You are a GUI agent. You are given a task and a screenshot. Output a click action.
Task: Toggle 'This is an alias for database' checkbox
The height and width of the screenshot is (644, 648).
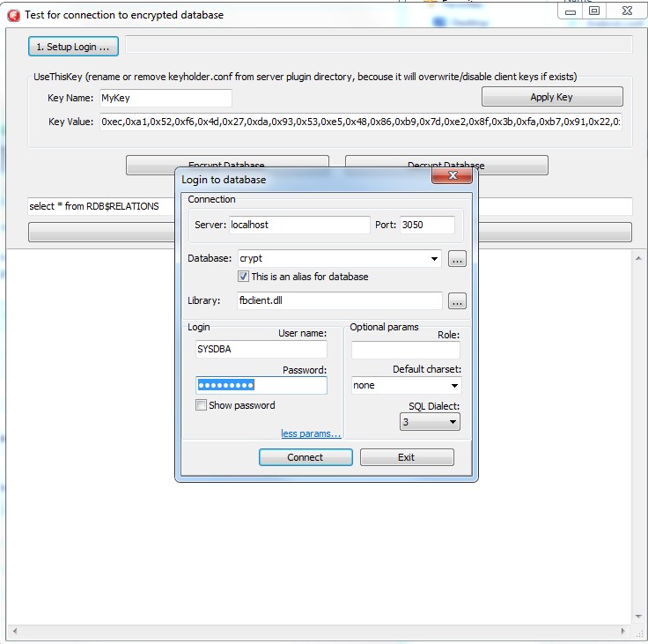244,277
